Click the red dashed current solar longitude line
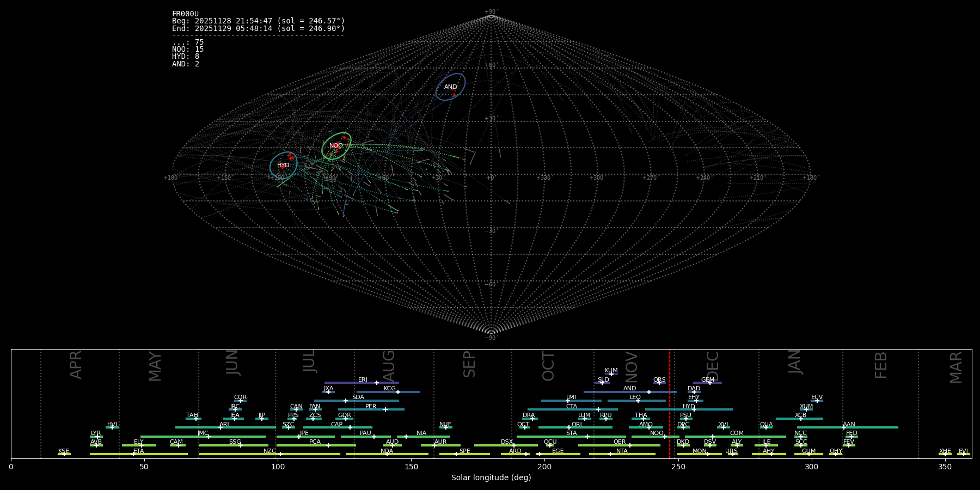The width and height of the screenshot is (980, 490). [670, 403]
